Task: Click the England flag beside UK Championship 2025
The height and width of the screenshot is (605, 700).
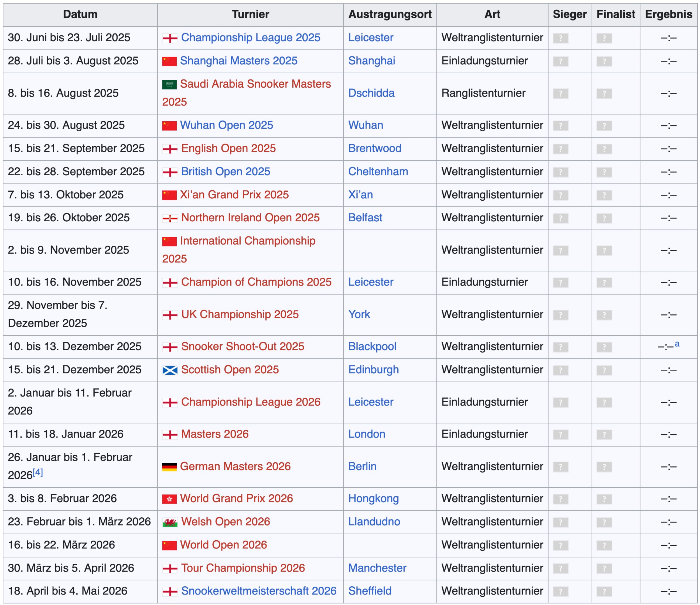Action: tap(170, 315)
